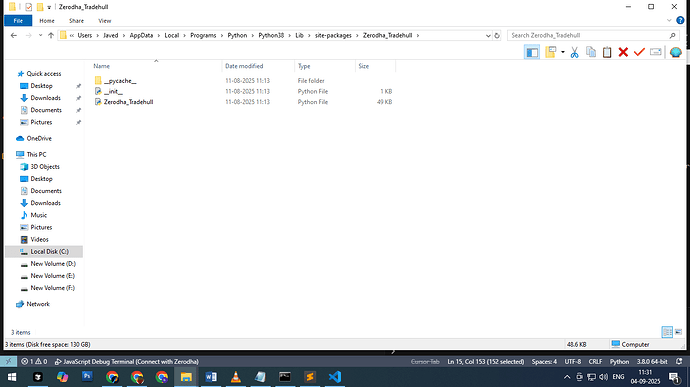This screenshot has width=690, height=387.
Task: Click the Paste clipboard icon
Action: point(607,52)
